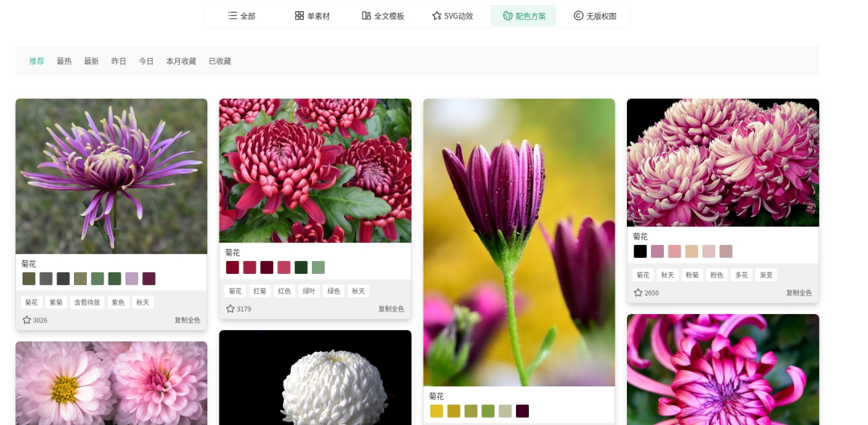Show the 本月收藏 list
868x425 pixels.
(181, 61)
